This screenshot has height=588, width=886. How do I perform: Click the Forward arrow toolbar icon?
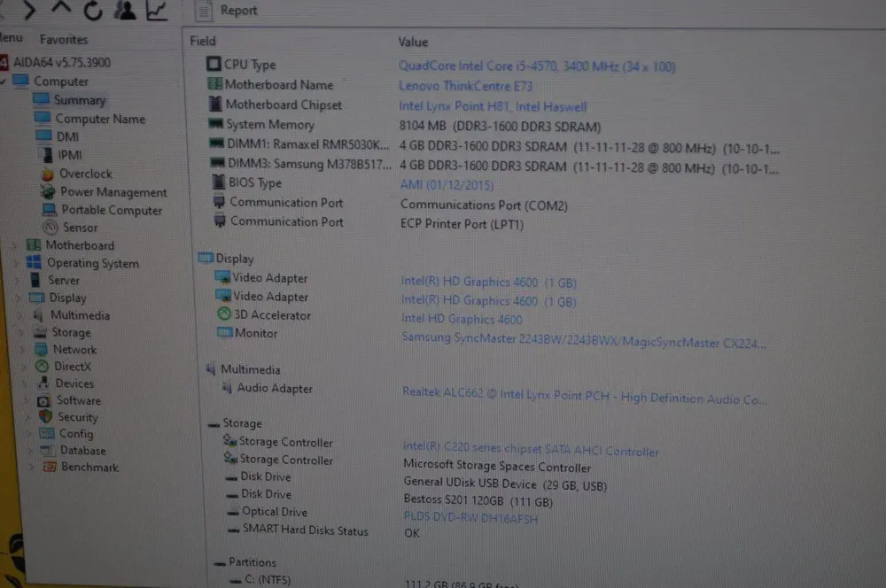pos(30,10)
